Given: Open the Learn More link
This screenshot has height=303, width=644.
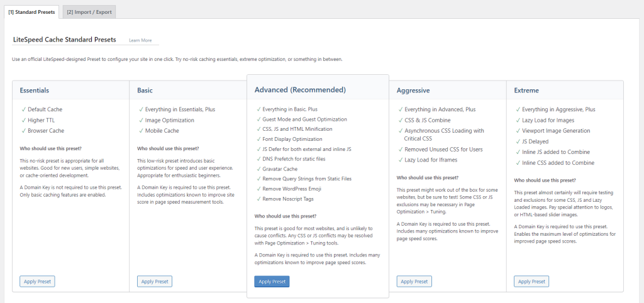Looking at the screenshot, I should point(140,40).
